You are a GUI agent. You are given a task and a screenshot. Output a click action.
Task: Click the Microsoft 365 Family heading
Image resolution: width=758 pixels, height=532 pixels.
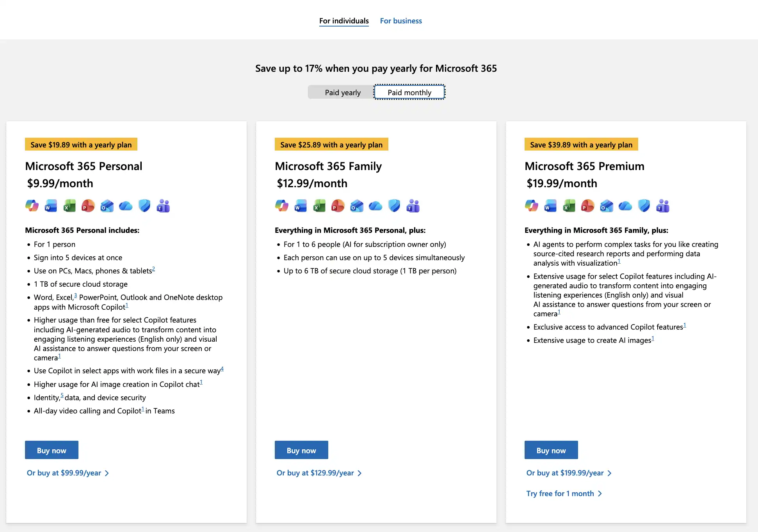pyautogui.click(x=328, y=166)
